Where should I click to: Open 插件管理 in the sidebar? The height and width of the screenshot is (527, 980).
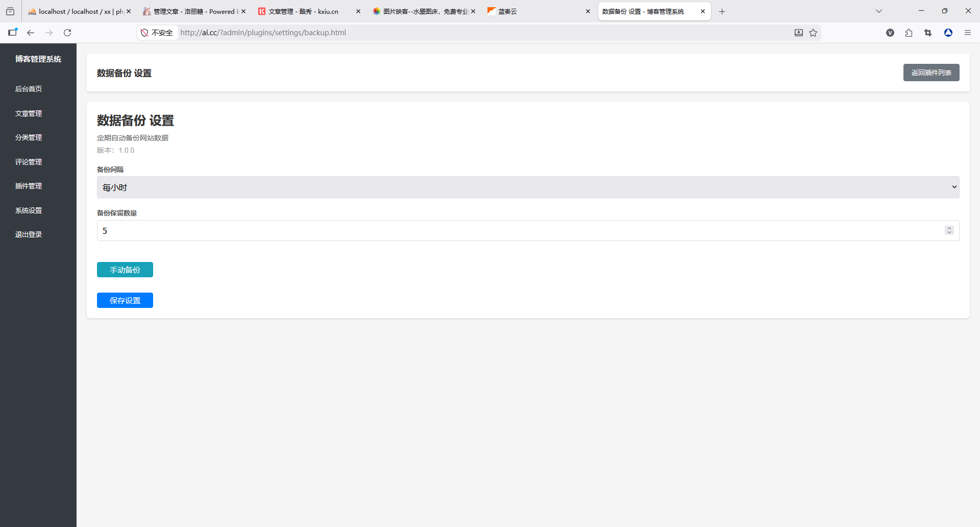pyautogui.click(x=29, y=186)
